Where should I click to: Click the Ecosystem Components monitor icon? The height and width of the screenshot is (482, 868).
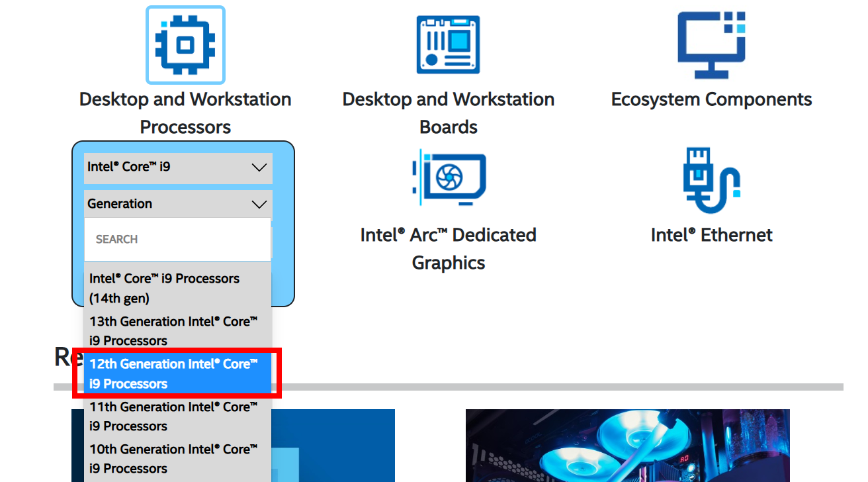click(712, 45)
